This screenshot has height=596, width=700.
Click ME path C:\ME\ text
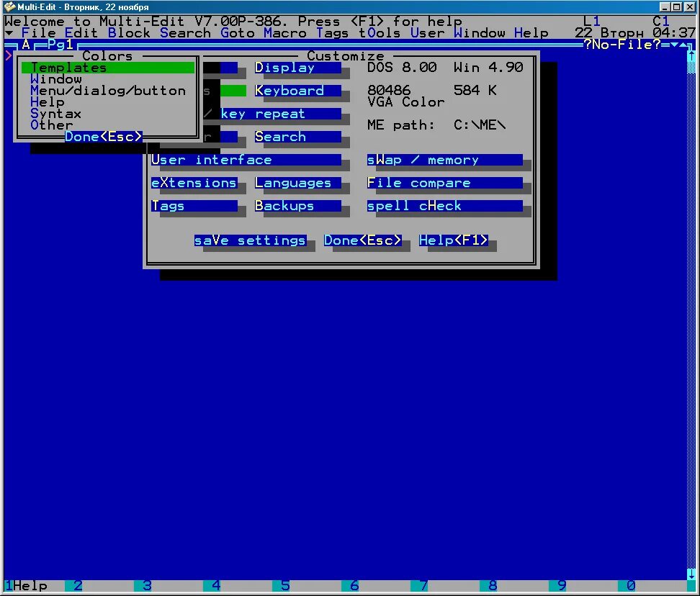coord(436,125)
